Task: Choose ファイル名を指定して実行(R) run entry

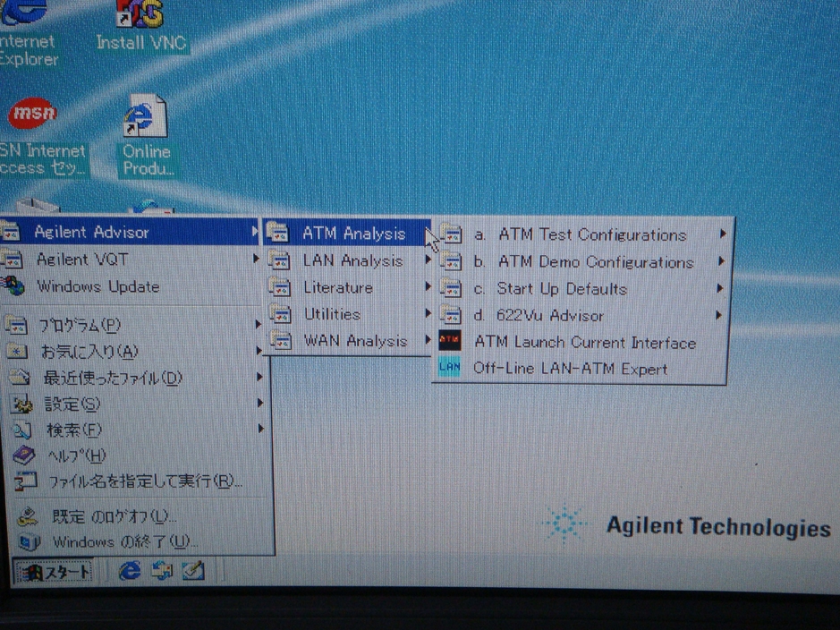Action: coord(140,481)
